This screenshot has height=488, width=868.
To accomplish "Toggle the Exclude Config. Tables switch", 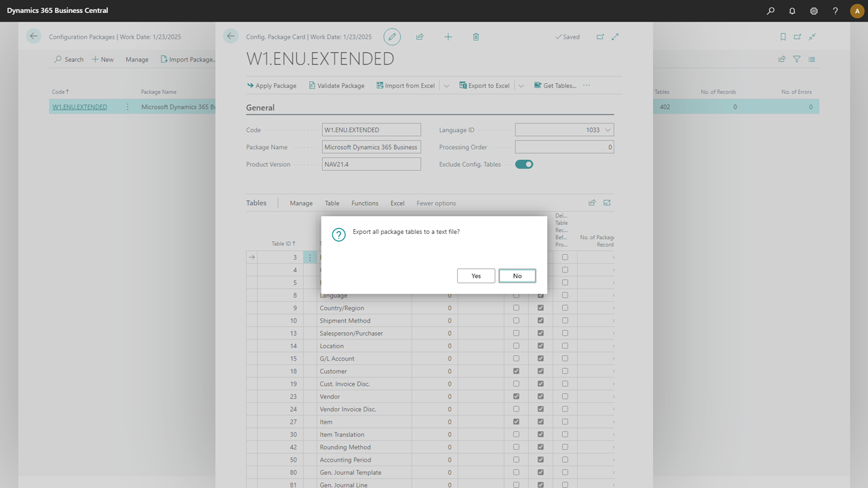I will (524, 164).
